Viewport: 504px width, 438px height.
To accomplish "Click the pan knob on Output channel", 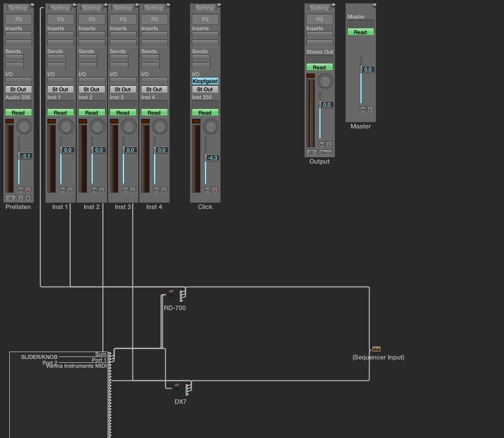I will [x=325, y=81].
